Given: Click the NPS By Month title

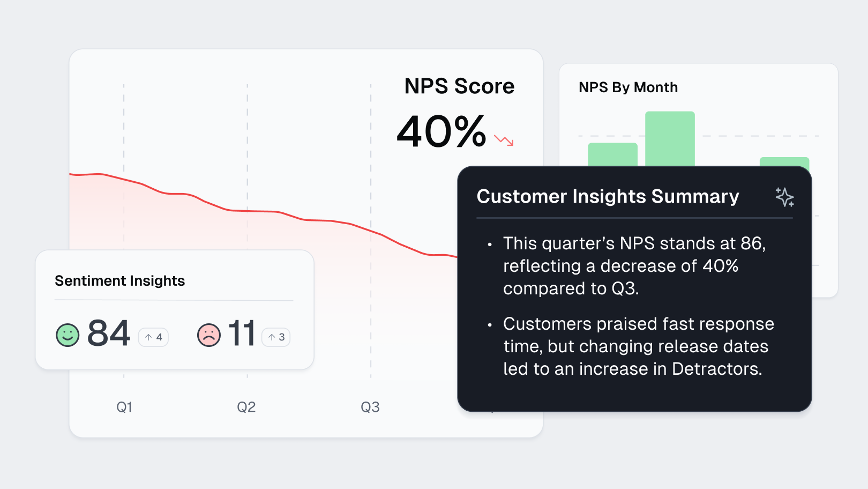Looking at the screenshot, I should [628, 87].
